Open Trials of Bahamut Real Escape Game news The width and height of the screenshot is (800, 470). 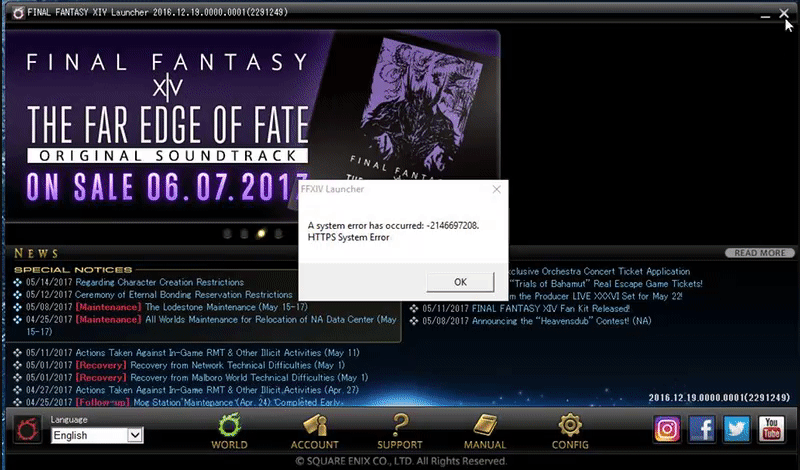point(606,284)
